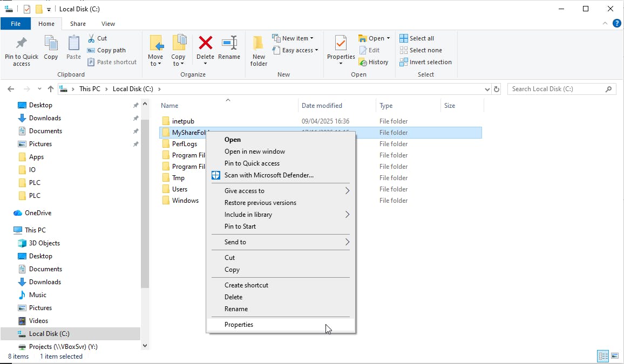The width and height of the screenshot is (624, 364).
Task: Select Properties from the context menu
Action: click(239, 325)
